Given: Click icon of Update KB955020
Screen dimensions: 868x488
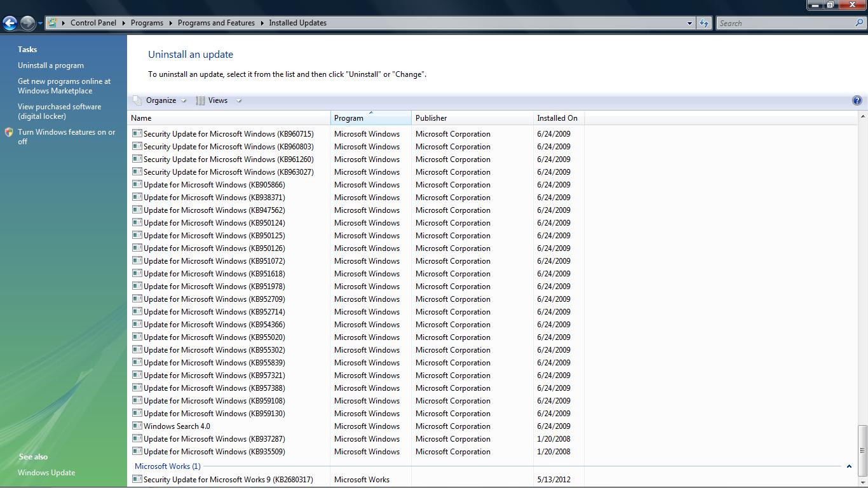Looking at the screenshot, I should coord(137,337).
